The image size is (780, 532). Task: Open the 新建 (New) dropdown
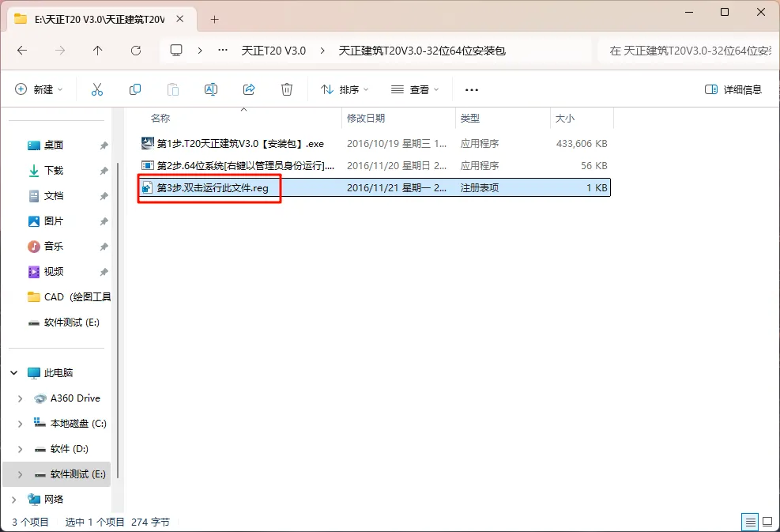[x=39, y=89]
